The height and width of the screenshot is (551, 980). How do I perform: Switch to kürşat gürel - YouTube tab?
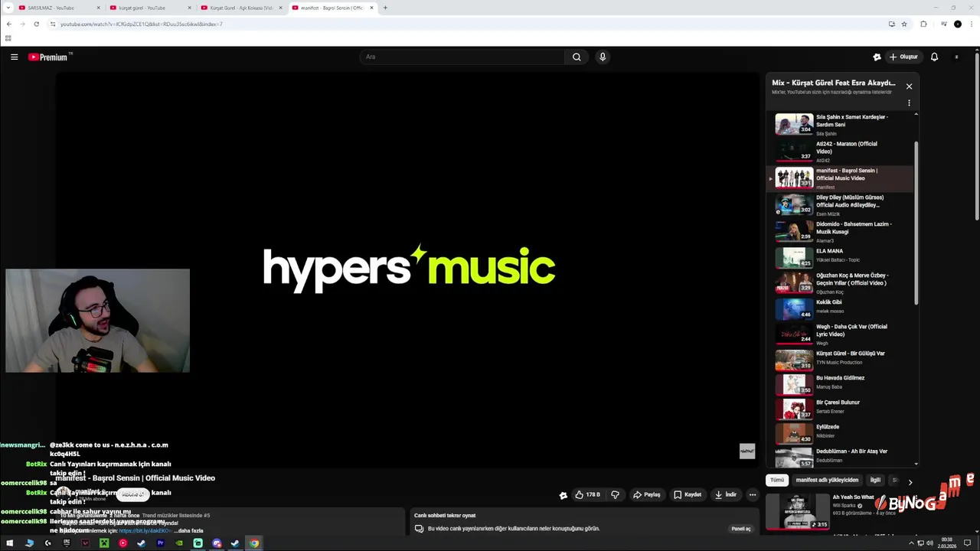coord(149,8)
